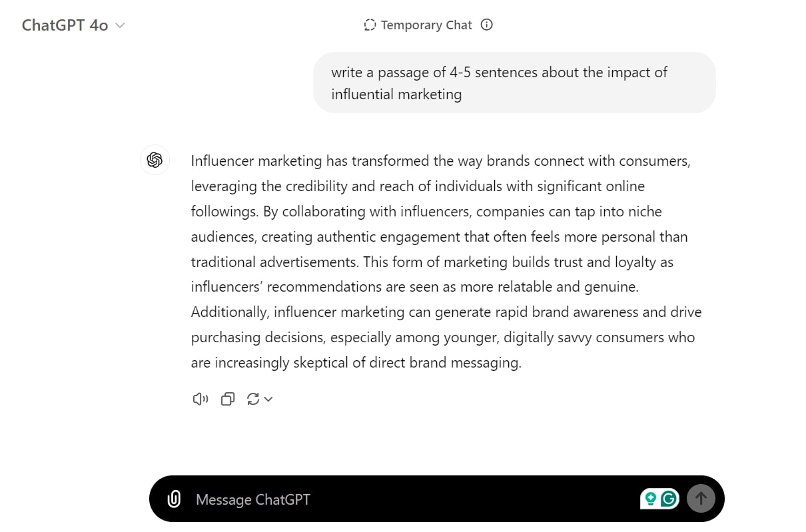Click the ChatGPT logo avatar beside the response

click(155, 160)
